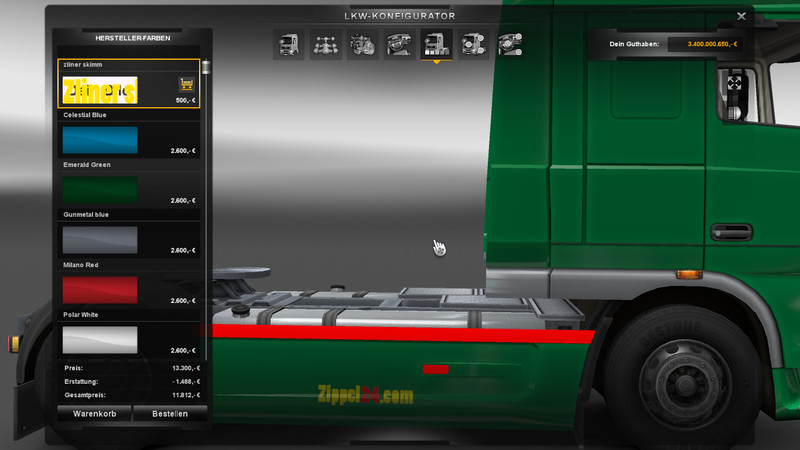Click the Erstattung value -1.488,- €
The height and width of the screenshot is (450, 800).
pyautogui.click(x=186, y=382)
